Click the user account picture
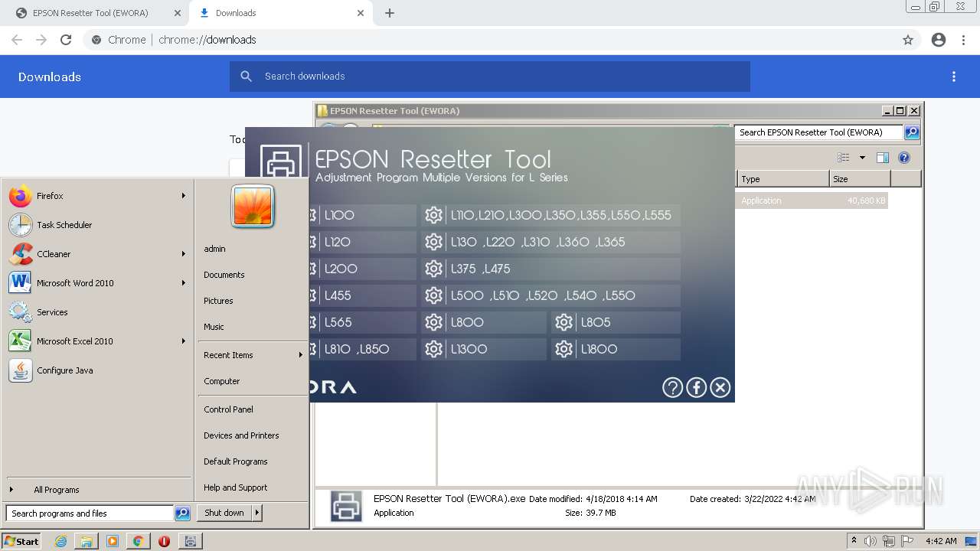This screenshot has width=980, height=551. click(253, 207)
